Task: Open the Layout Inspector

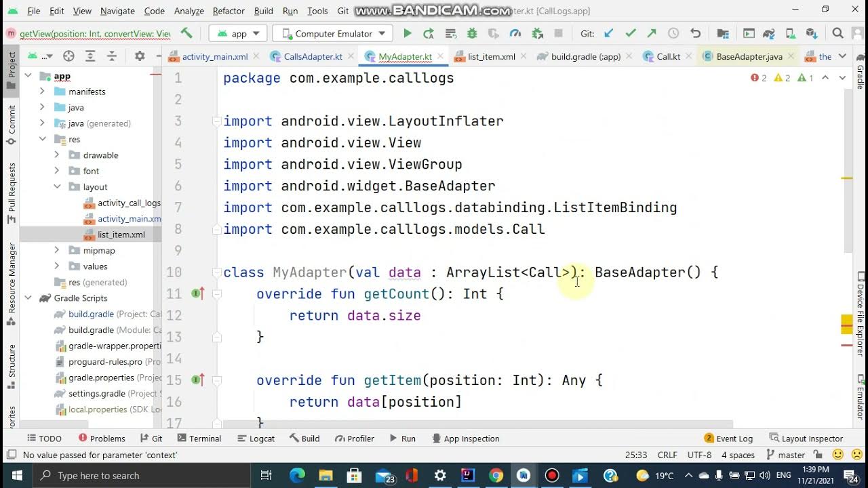Action: coord(806,439)
